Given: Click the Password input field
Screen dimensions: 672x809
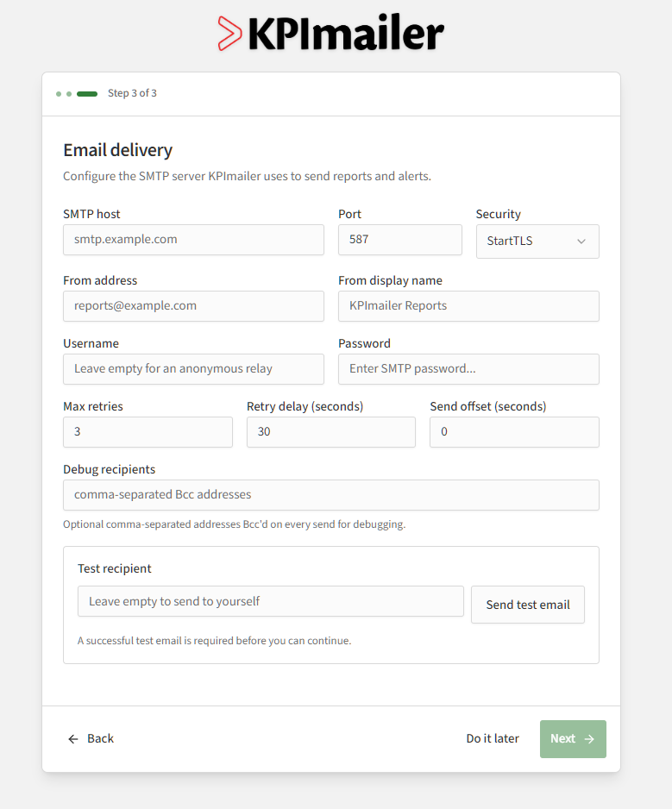Looking at the screenshot, I should [468, 369].
